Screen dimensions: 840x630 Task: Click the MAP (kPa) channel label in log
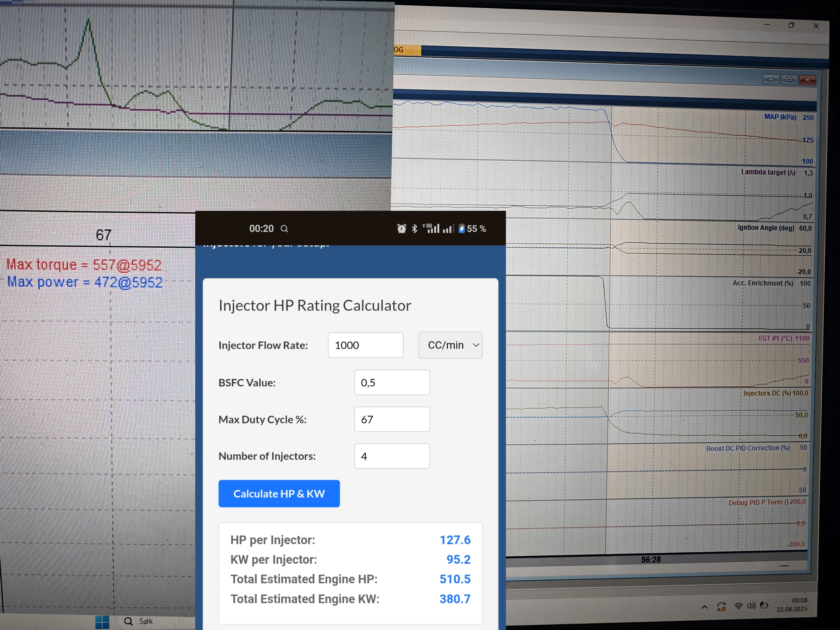click(x=780, y=117)
